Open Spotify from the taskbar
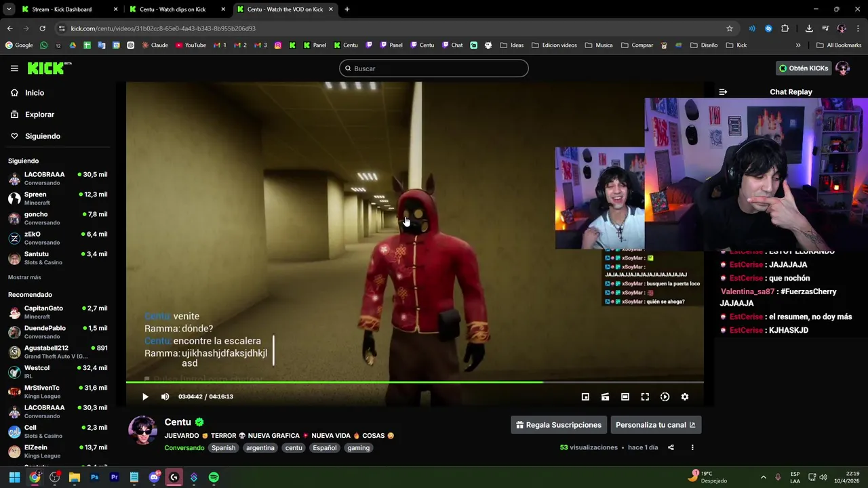868x488 pixels. coord(214,477)
